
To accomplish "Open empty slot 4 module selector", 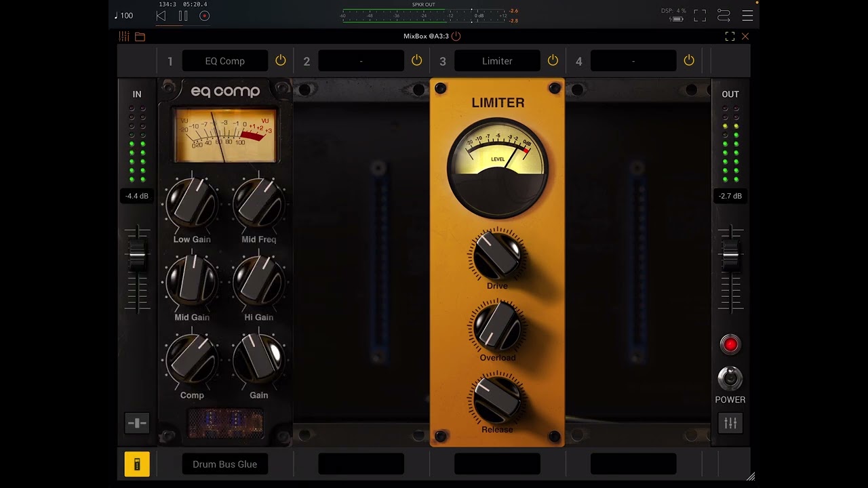I will click(x=633, y=61).
